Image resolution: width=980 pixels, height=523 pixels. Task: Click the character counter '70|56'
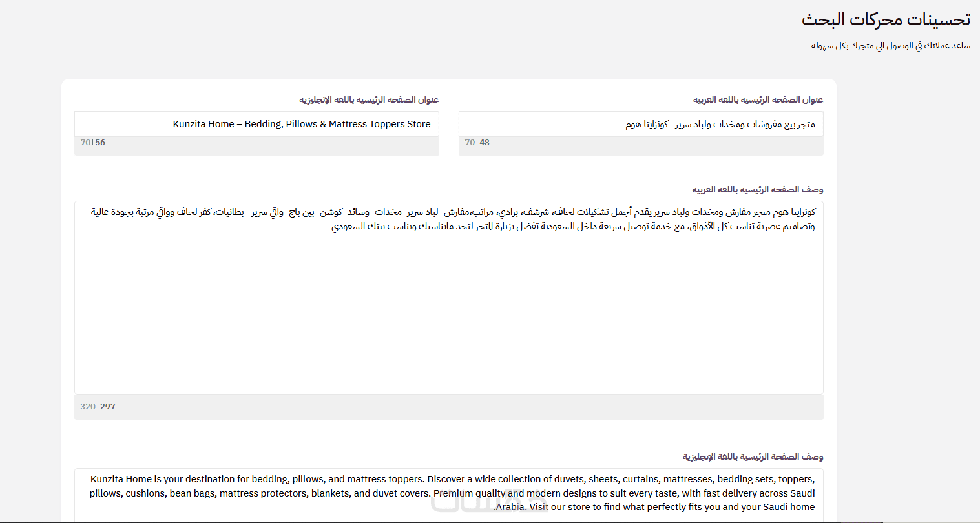coord(93,143)
